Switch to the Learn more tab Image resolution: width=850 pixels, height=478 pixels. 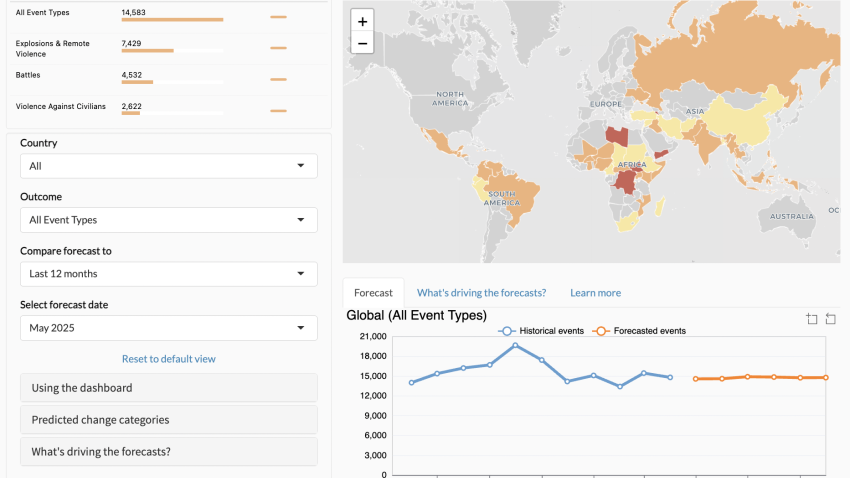[595, 293]
